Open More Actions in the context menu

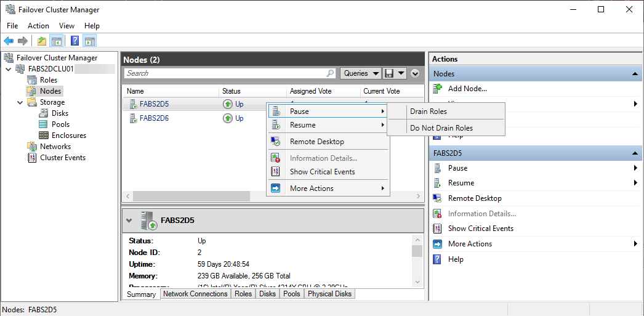pos(328,188)
